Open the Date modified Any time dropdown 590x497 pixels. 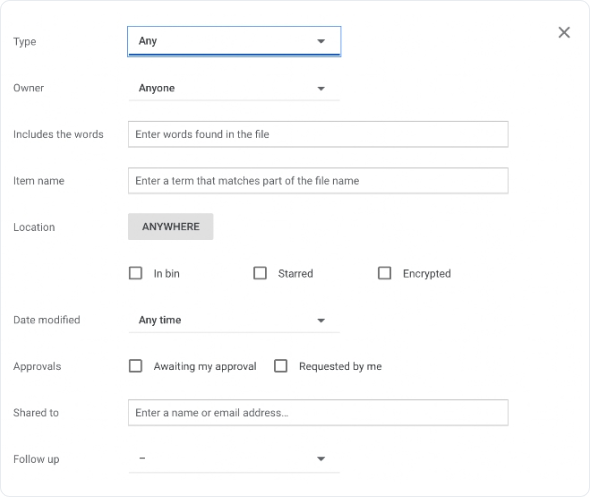[x=234, y=320]
